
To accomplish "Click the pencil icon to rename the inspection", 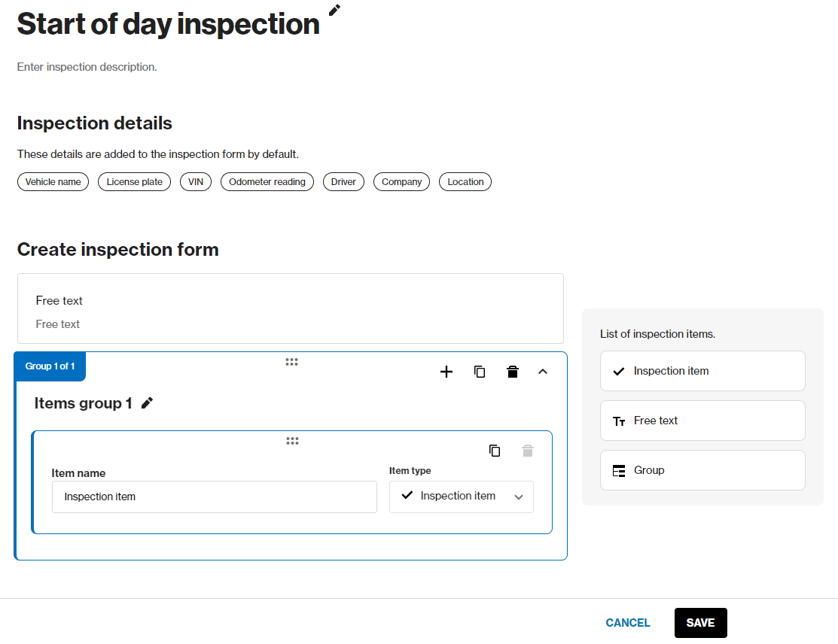I will pos(334,11).
